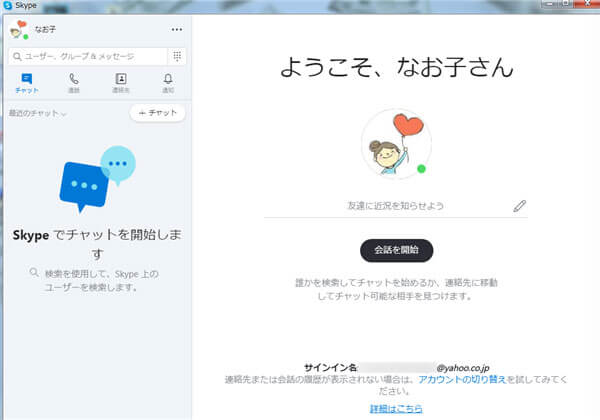Click the Skype logo in the title bar
This screenshot has width=600, height=420.
8,5
